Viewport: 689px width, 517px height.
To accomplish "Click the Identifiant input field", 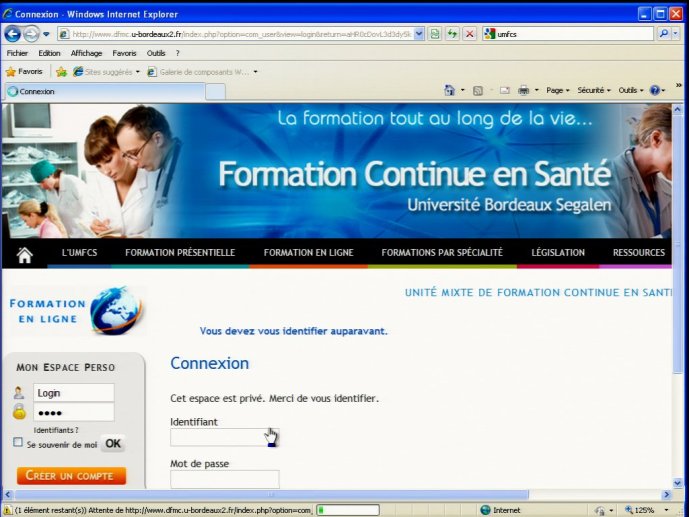I will click(x=225, y=437).
